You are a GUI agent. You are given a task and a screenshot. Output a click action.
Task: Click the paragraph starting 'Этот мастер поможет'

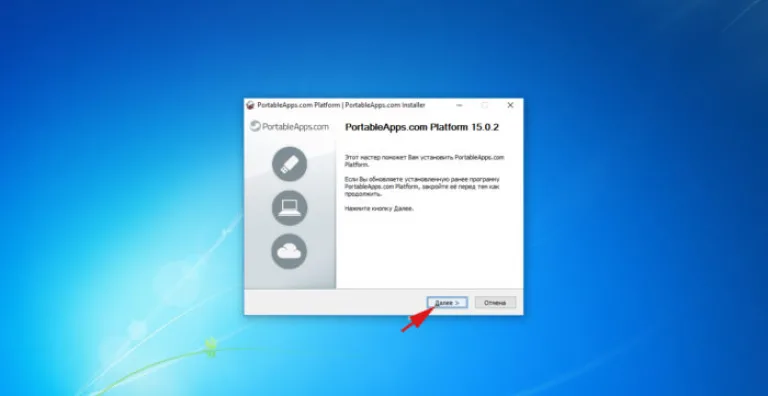coord(424,161)
